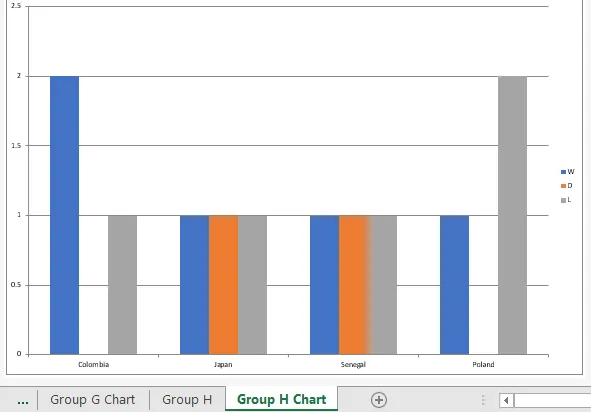This screenshot has width=591, height=412.
Task: Click the 2 value axis label
Action: pyautogui.click(x=19, y=76)
